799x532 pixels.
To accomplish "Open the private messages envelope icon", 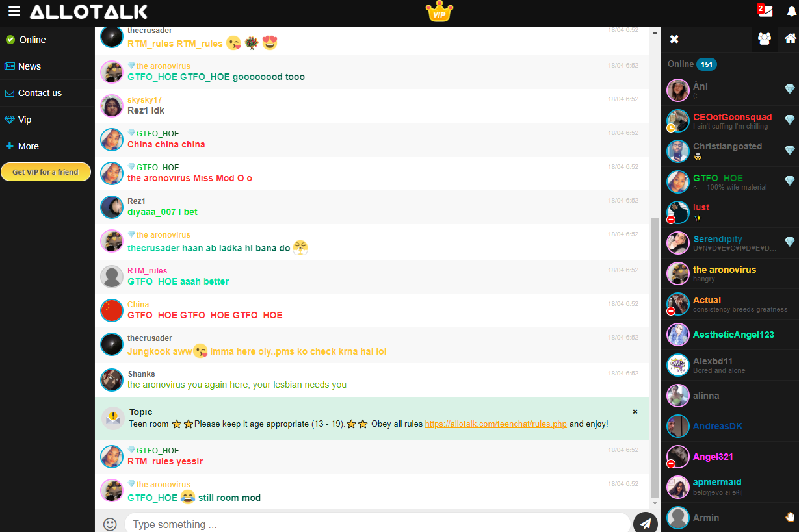I will tap(765, 11).
